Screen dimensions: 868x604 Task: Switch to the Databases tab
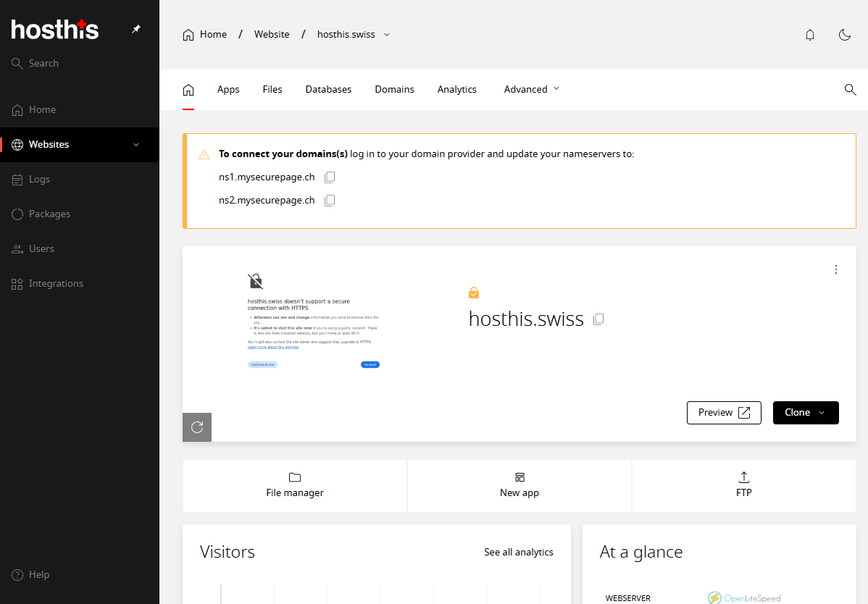(x=328, y=89)
